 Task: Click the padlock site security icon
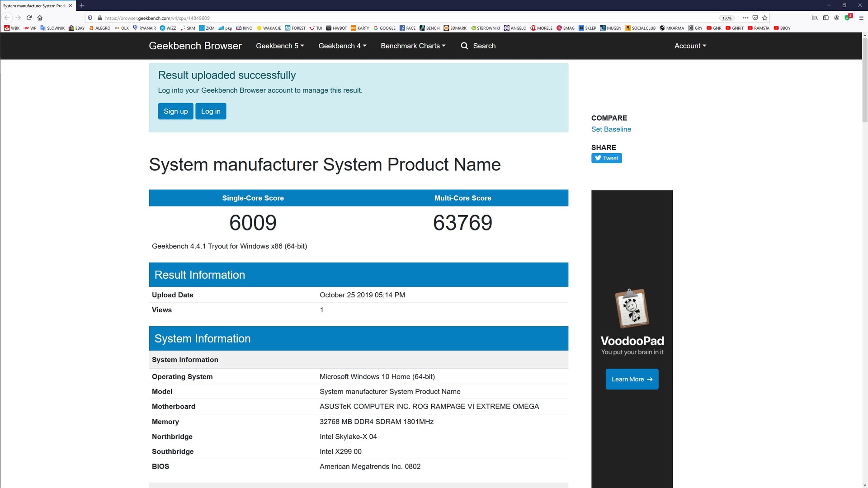click(100, 18)
